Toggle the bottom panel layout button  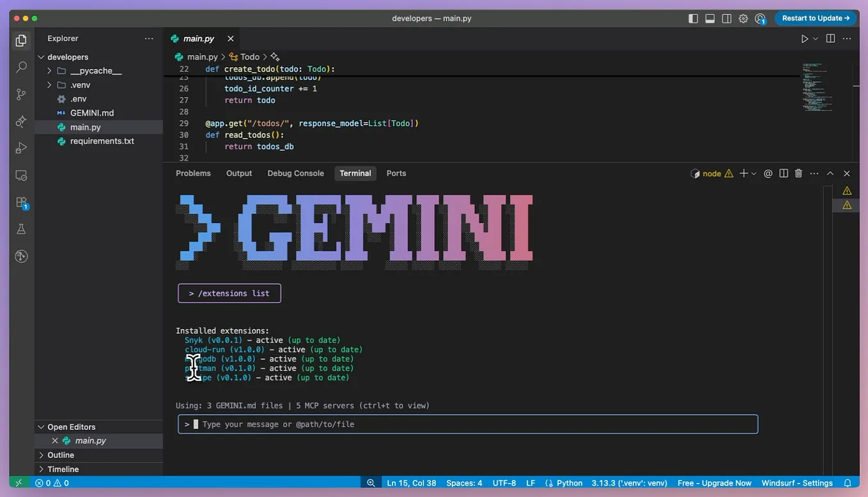710,19
